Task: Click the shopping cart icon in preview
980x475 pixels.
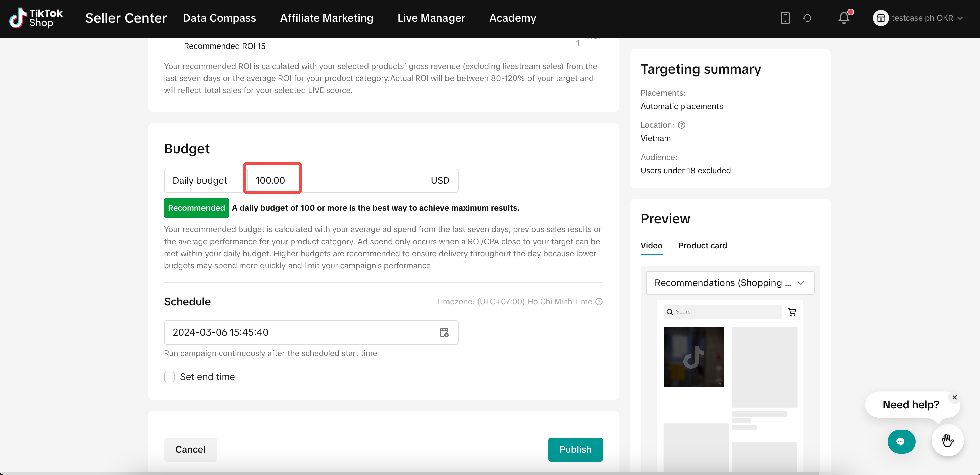Action: tap(792, 312)
